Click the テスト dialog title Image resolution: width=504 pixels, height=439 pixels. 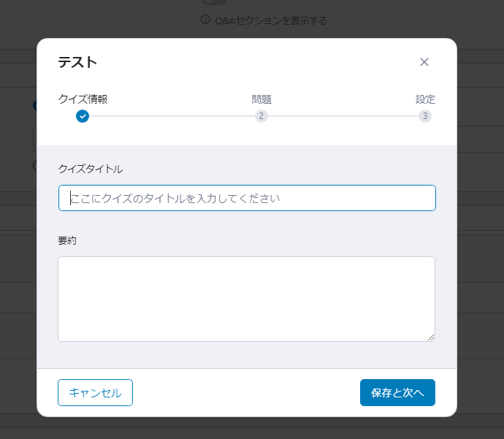point(77,62)
